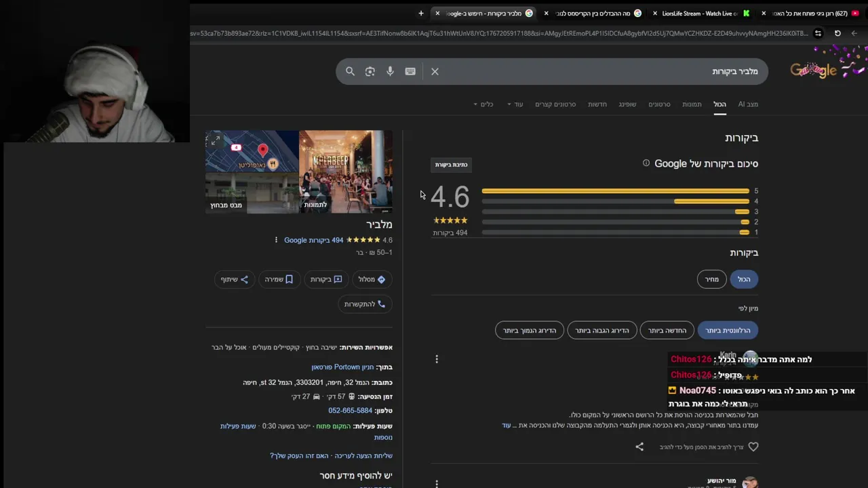Close the LiorsLife Stream tab
Viewport: 868px width, 488px height.
pyautogui.click(x=655, y=13)
